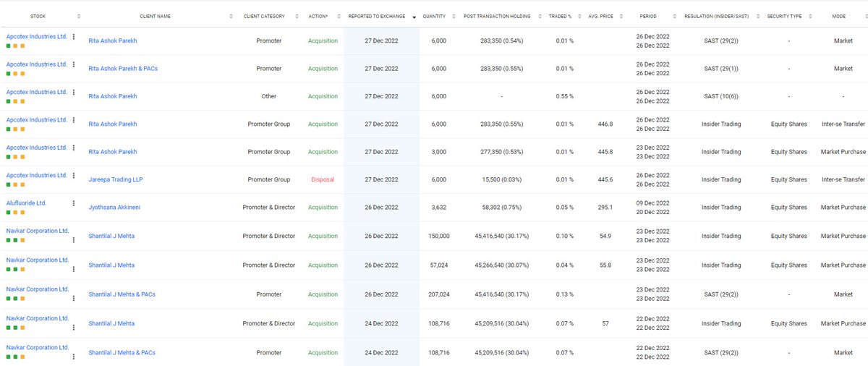The image size is (868, 366).
Task: Sort by Client Name column arrow
Action: click(231, 16)
